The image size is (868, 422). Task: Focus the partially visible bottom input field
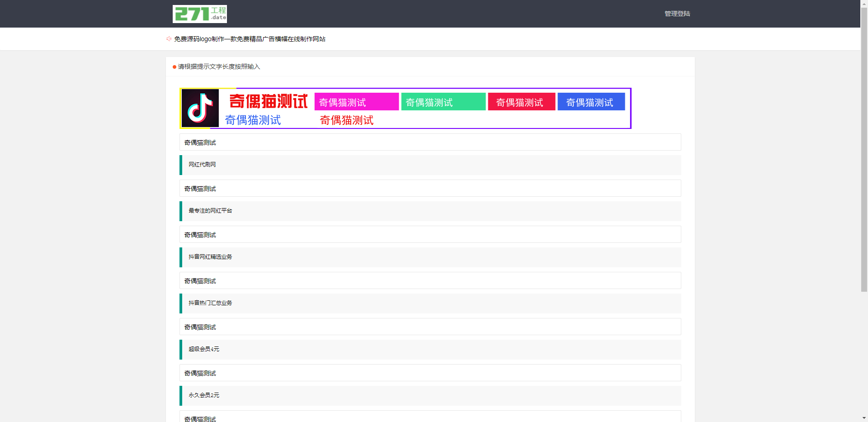point(430,417)
